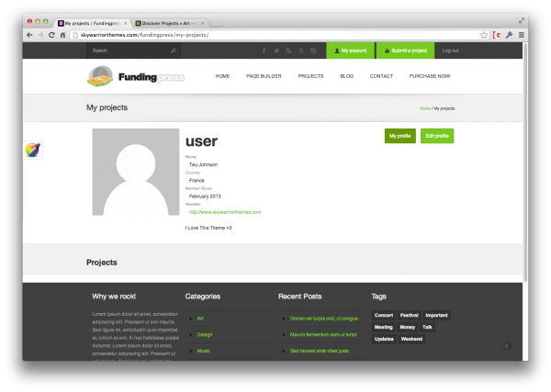Open the browser home icon

pyautogui.click(x=62, y=35)
